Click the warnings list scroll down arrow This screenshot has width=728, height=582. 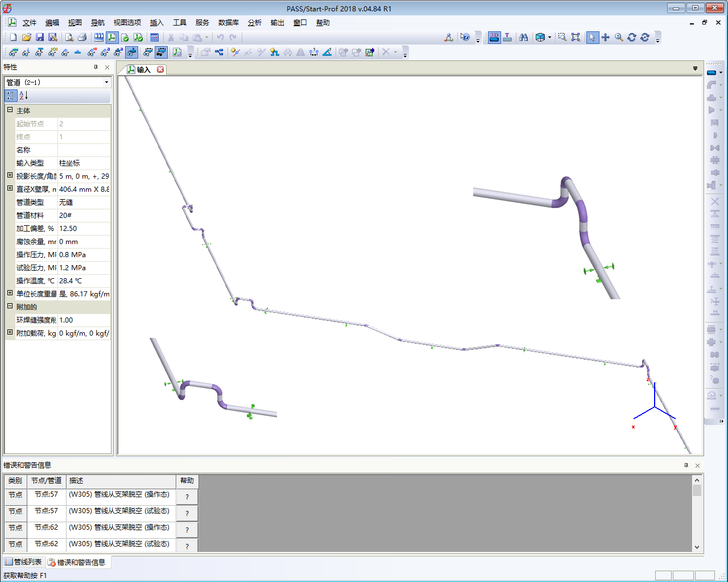(x=697, y=547)
